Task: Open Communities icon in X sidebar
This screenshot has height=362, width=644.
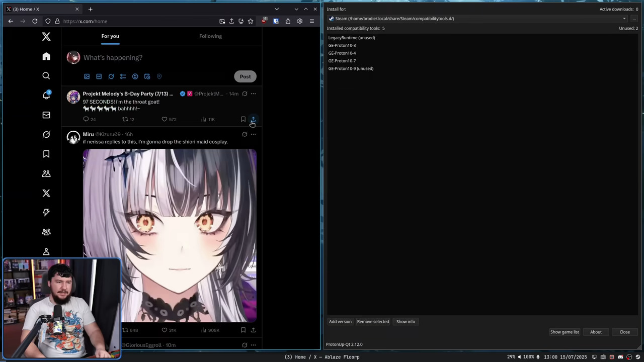Action: (46, 173)
